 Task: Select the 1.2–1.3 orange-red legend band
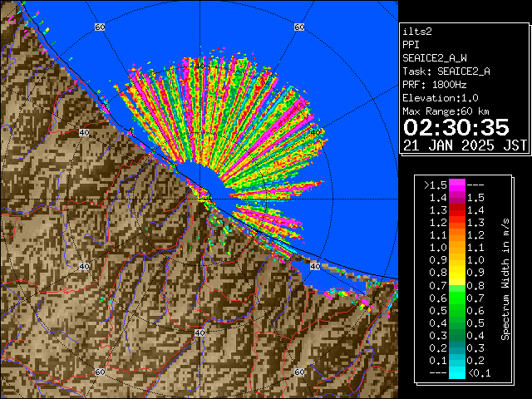457,223
